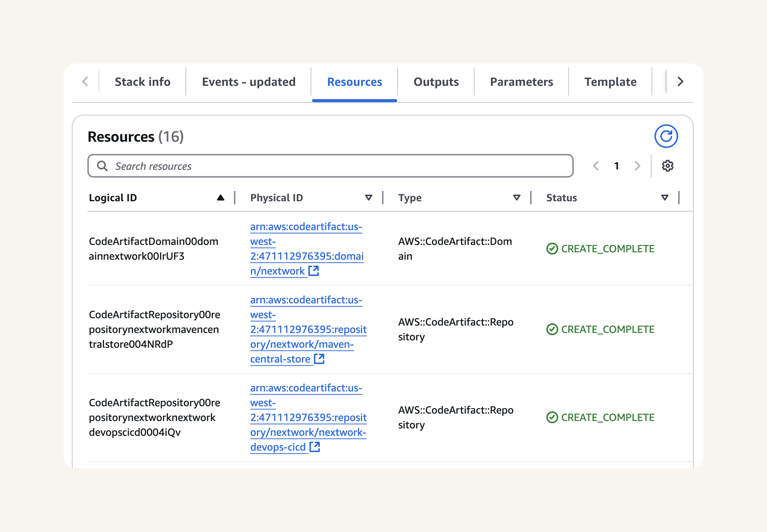
Task: Click the Logical ID column header
Action: (113, 198)
